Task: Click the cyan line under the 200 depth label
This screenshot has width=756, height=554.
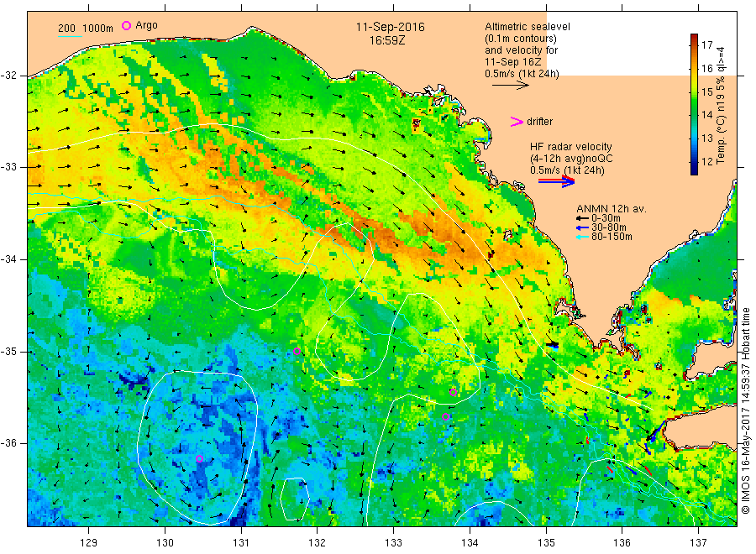Action: pyautogui.click(x=70, y=35)
